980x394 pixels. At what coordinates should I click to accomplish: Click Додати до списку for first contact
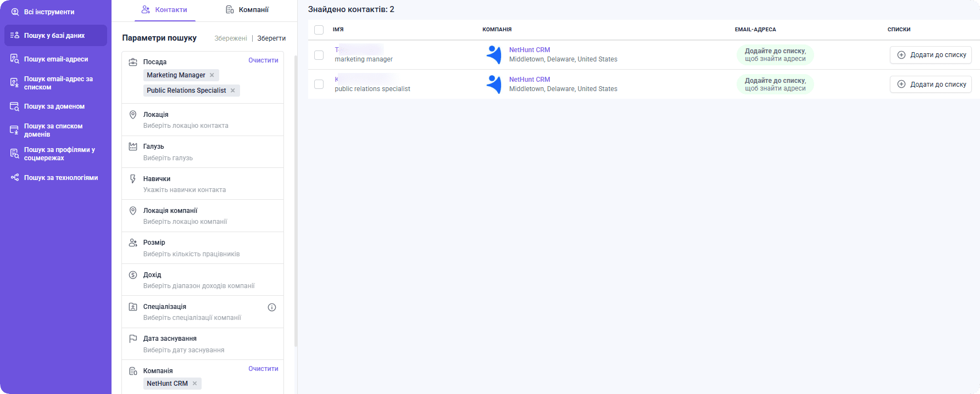click(x=931, y=55)
